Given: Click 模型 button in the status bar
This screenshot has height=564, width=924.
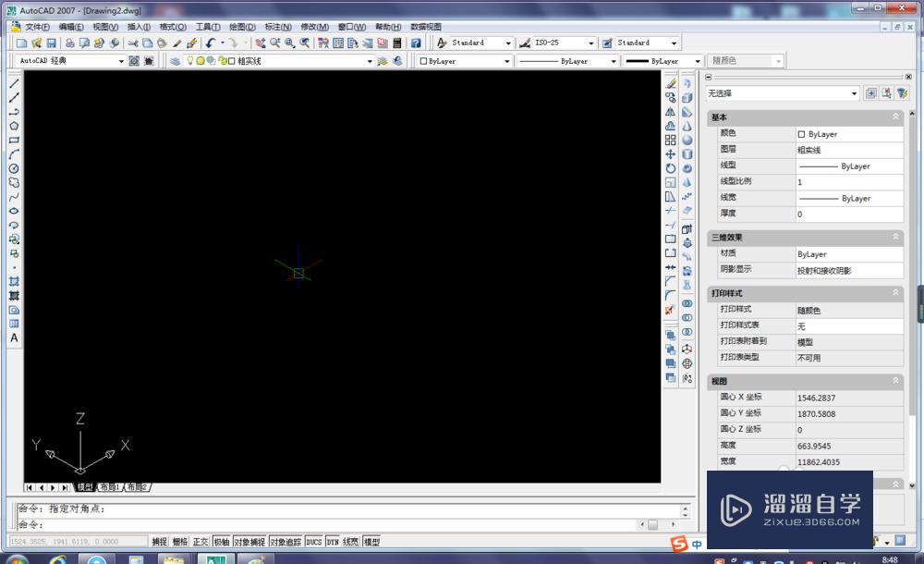Looking at the screenshot, I should pyautogui.click(x=370, y=541).
